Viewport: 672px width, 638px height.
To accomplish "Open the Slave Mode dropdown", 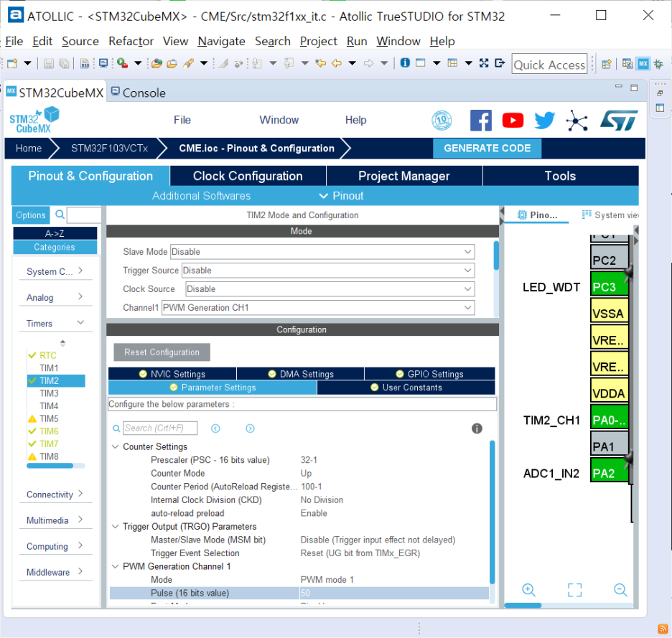I will point(322,251).
